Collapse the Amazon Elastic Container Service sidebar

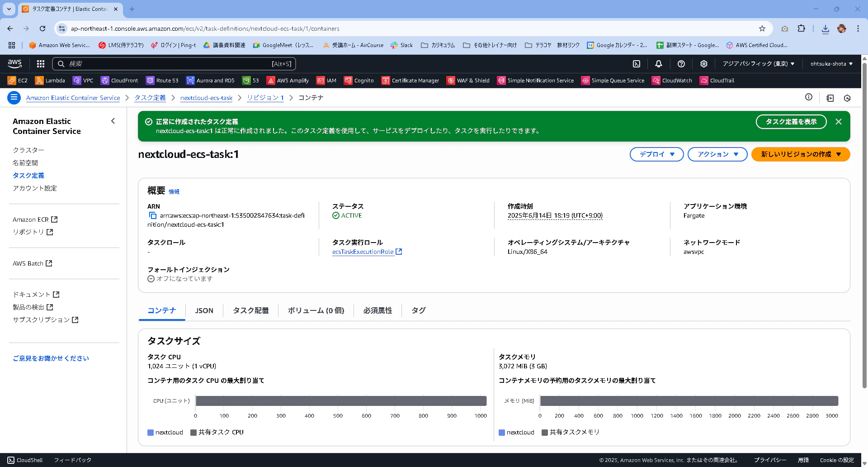pos(113,121)
